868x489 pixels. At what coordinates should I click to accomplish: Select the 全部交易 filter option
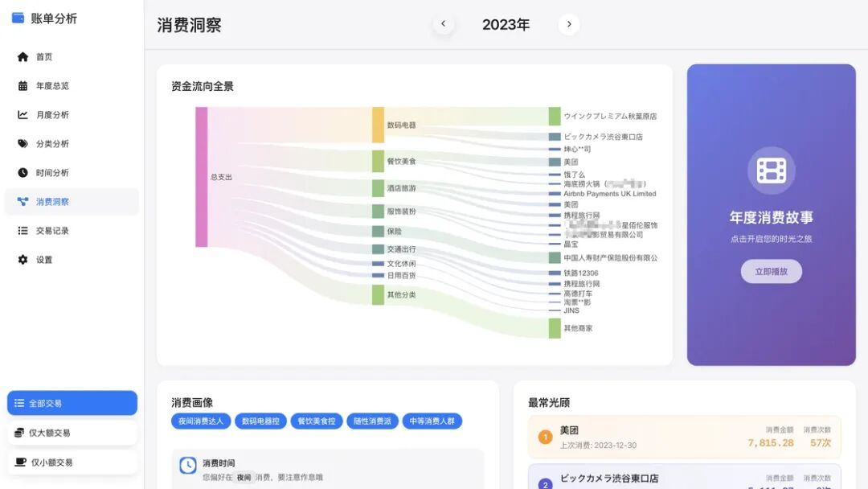72,403
